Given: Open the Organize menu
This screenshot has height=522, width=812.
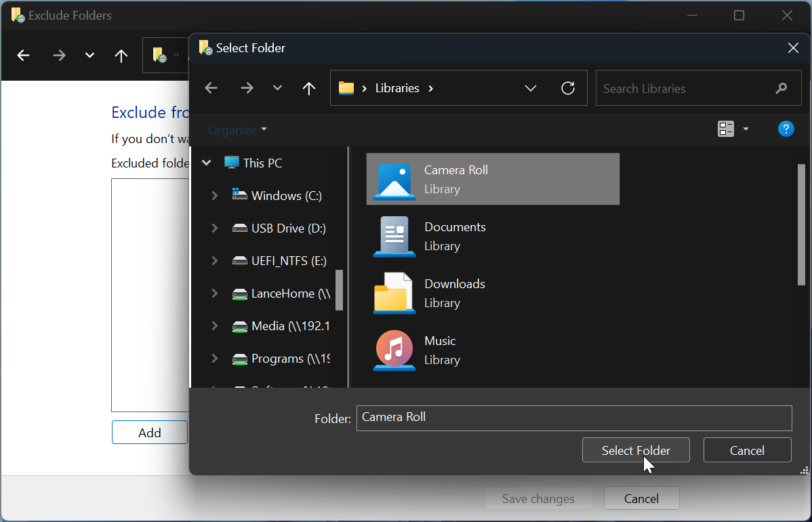Looking at the screenshot, I should tap(232, 129).
